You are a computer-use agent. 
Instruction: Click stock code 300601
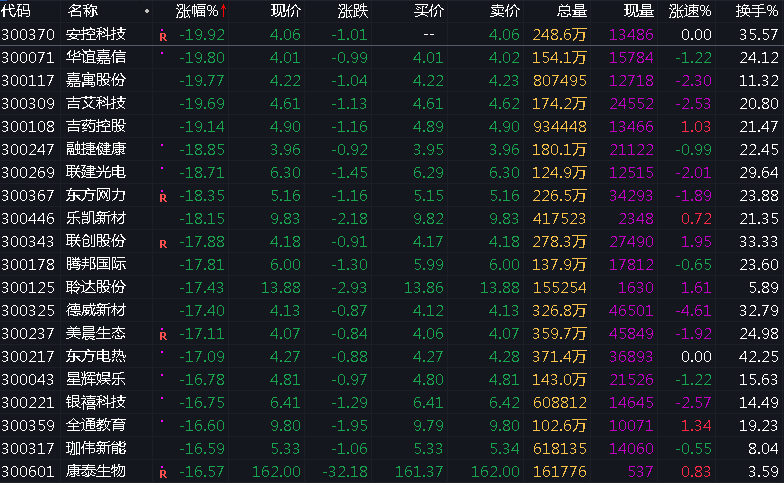(28, 472)
